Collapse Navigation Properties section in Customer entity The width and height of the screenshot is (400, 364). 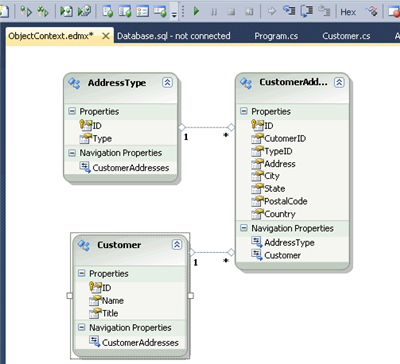click(x=81, y=327)
